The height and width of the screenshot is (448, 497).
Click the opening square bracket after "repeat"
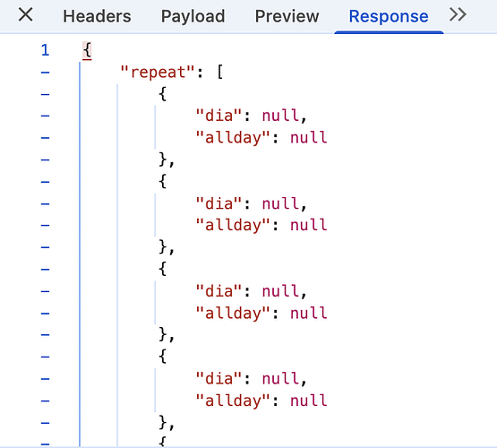[x=219, y=73]
